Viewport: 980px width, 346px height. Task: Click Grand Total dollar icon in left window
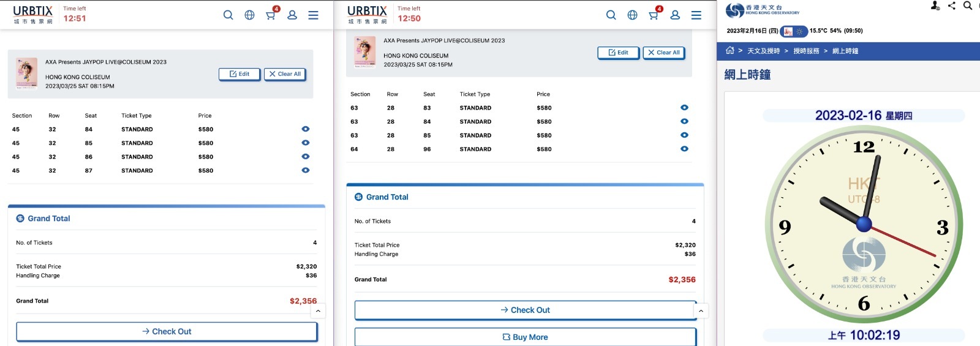tap(20, 219)
